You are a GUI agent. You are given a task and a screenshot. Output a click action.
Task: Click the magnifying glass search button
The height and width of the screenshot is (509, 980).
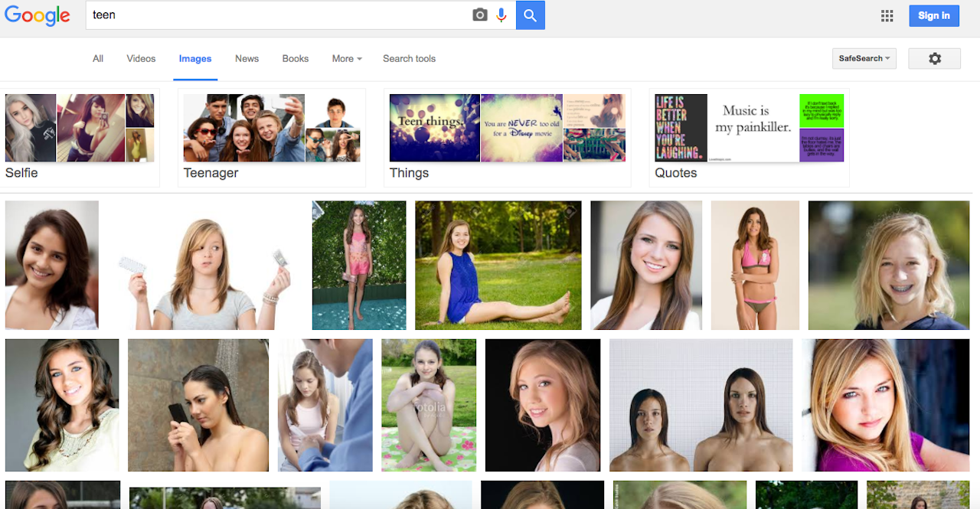pyautogui.click(x=530, y=15)
